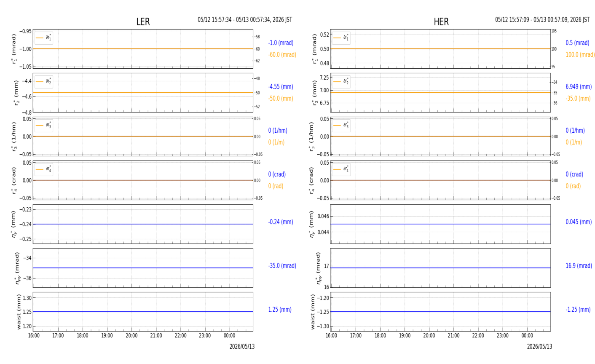Click the LER r3* (1/hm) axis label
Screen dimensions: 595x364
click(x=14, y=136)
